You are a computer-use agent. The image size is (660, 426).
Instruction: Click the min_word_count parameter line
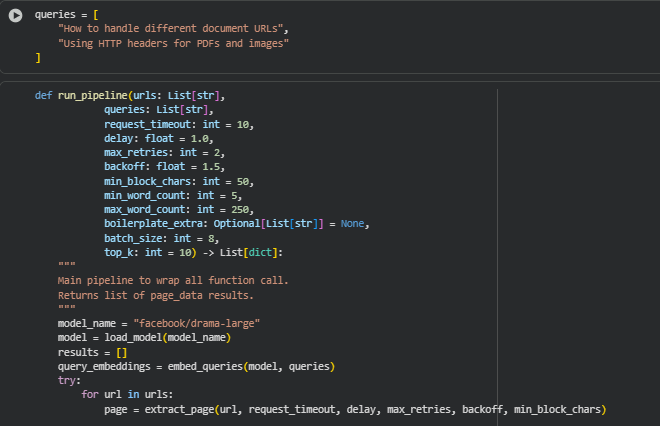click(175, 195)
